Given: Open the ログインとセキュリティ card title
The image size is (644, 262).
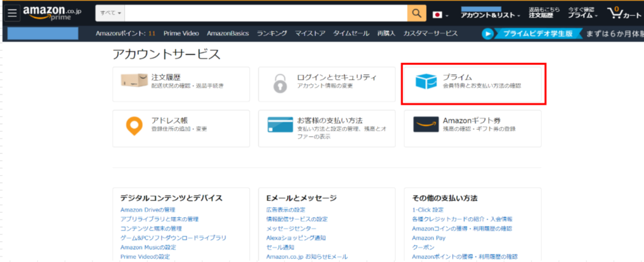Looking at the screenshot, I should point(337,77).
